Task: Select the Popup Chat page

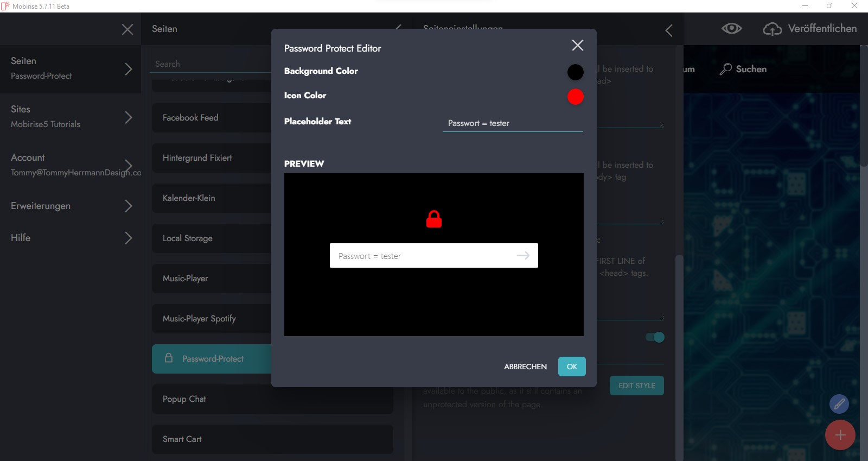Action: [272, 399]
